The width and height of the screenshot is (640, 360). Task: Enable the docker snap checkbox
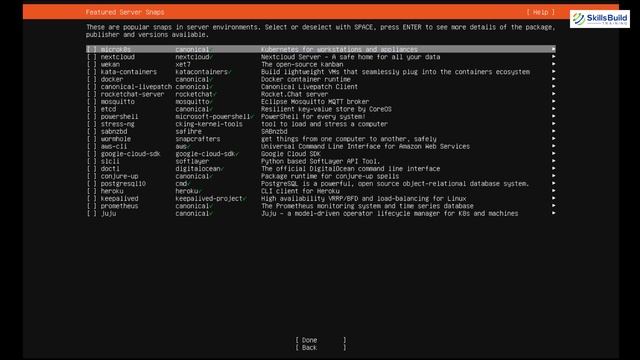pos(91,79)
